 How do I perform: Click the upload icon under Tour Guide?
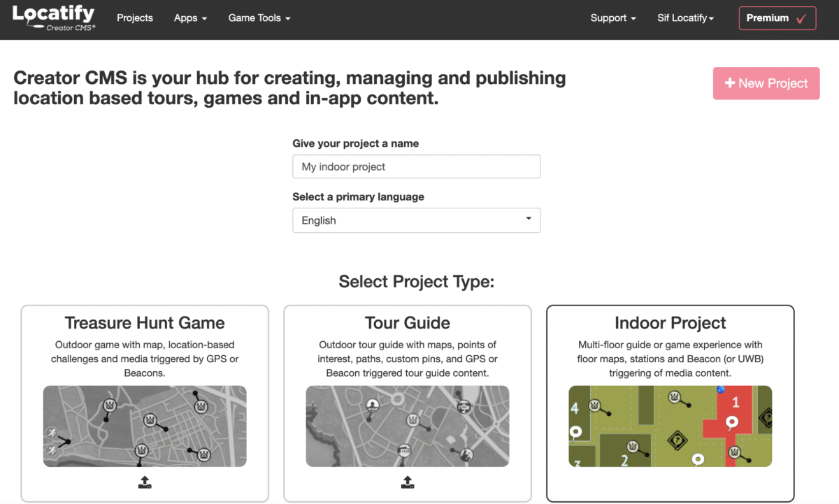pyautogui.click(x=408, y=482)
